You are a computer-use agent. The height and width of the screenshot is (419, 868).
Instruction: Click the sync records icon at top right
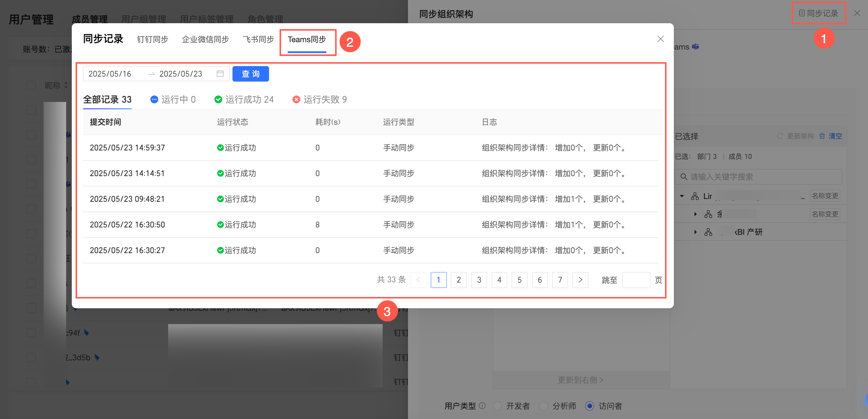[x=802, y=13]
